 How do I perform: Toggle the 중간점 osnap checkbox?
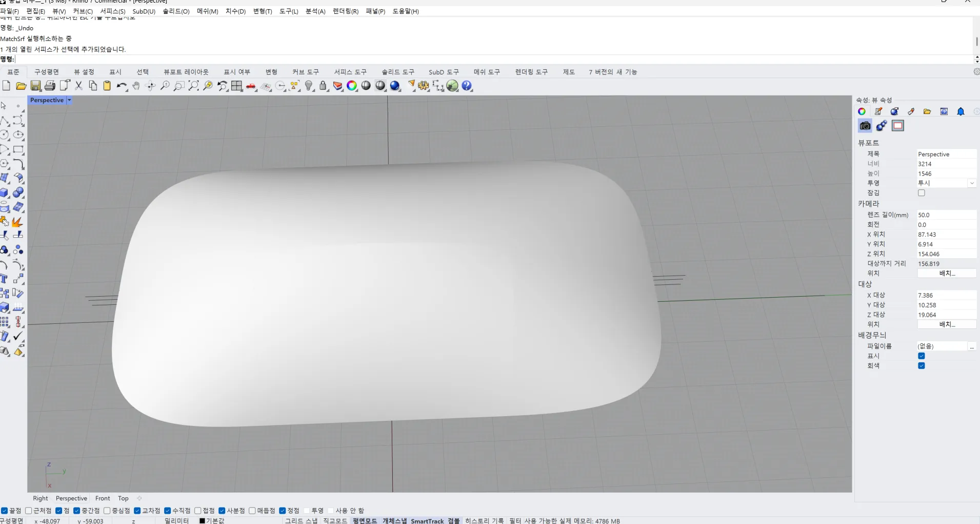pos(77,511)
